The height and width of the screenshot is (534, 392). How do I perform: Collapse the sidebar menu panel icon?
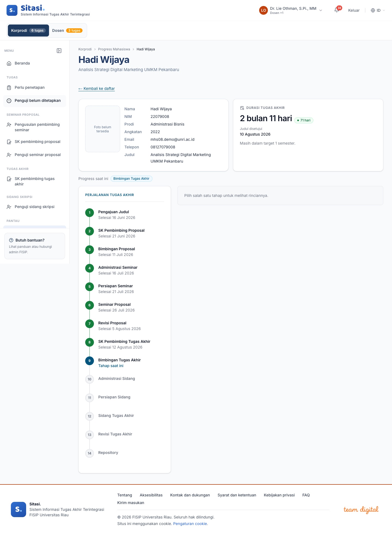tap(59, 51)
